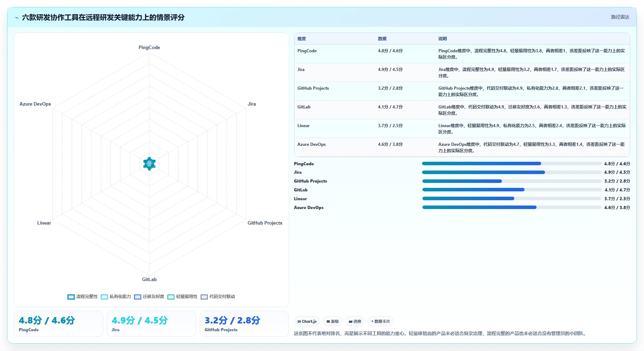
Task: Click the GitHub Projects progress bar
Action: click(x=511, y=181)
